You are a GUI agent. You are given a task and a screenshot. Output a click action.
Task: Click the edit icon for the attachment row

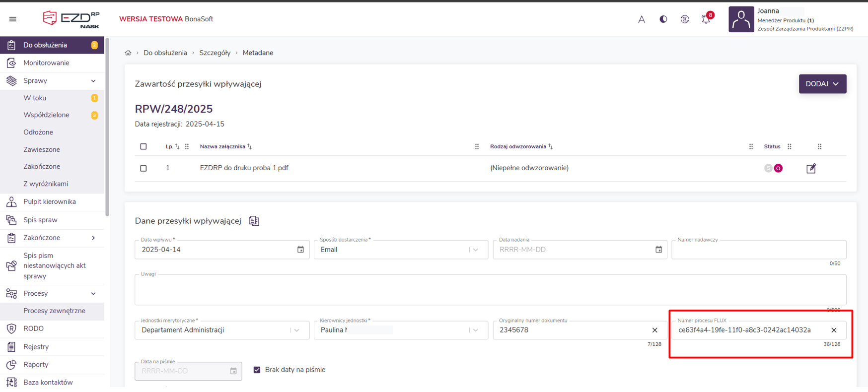(811, 169)
